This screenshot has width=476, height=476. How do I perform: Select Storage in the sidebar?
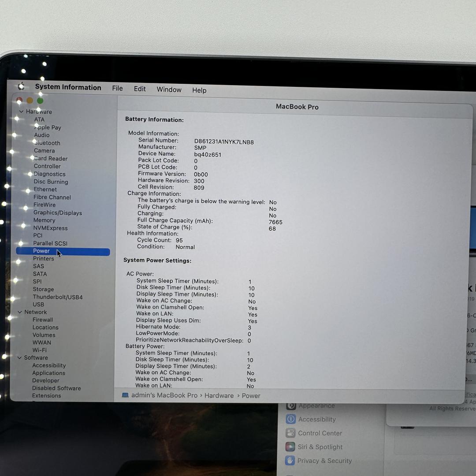point(43,289)
